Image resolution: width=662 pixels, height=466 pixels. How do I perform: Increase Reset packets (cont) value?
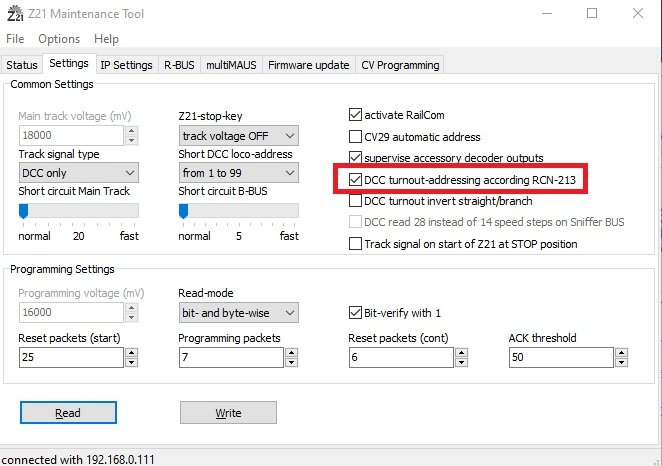point(461,352)
